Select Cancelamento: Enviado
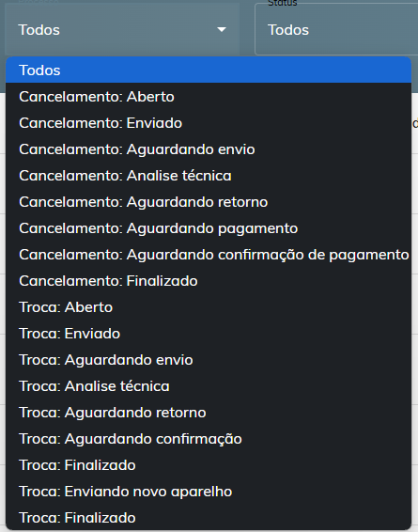Screen dimensions: 418x532 (x=209, y=123)
